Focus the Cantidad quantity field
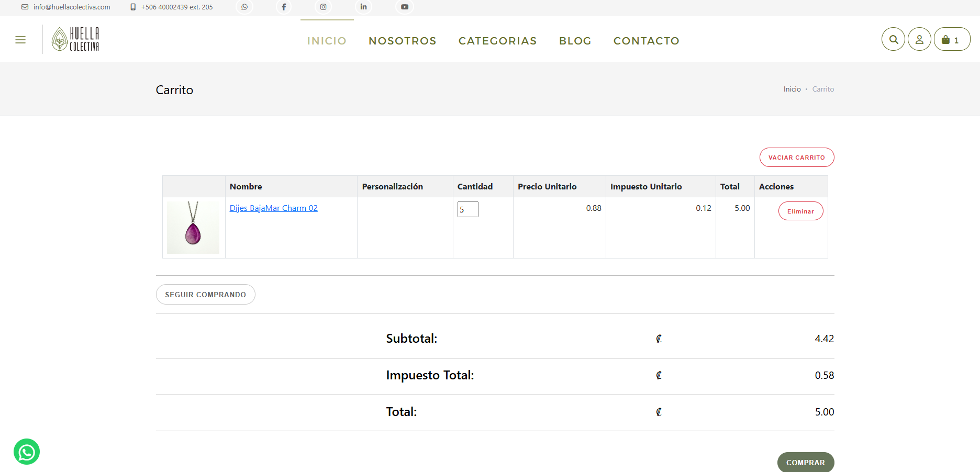The height and width of the screenshot is (472, 980). pyautogui.click(x=467, y=209)
